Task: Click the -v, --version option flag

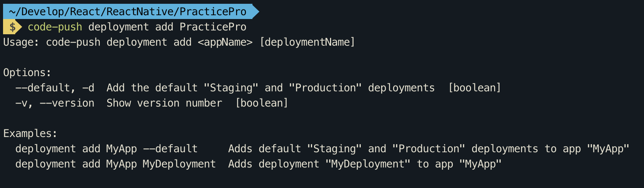Action: (55, 103)
